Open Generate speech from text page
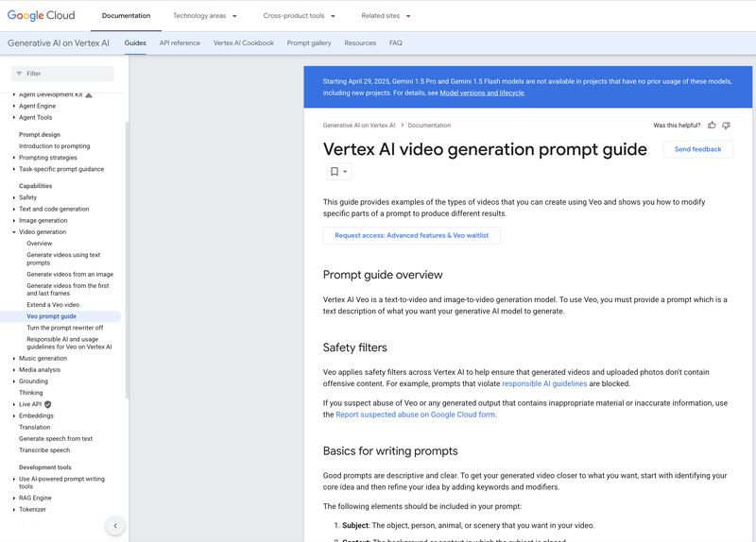This screenshot has width=756, height=542. click(x=56, y=439)
